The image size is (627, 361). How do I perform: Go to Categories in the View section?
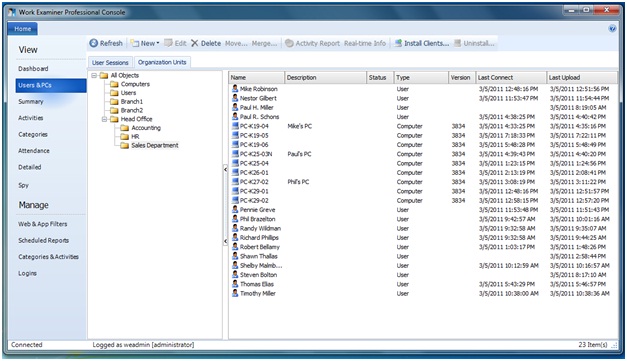[33, 134]
